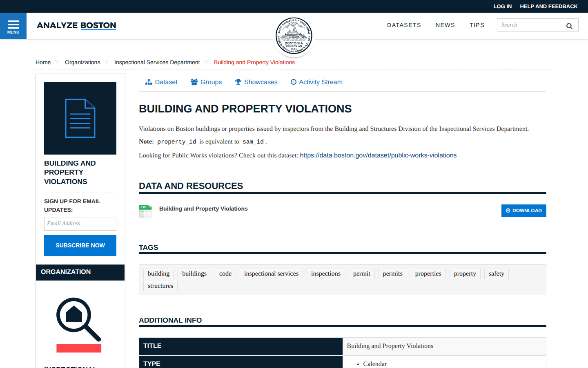
Task: Click the DOWNLOAD button
Action: (523, 211)
